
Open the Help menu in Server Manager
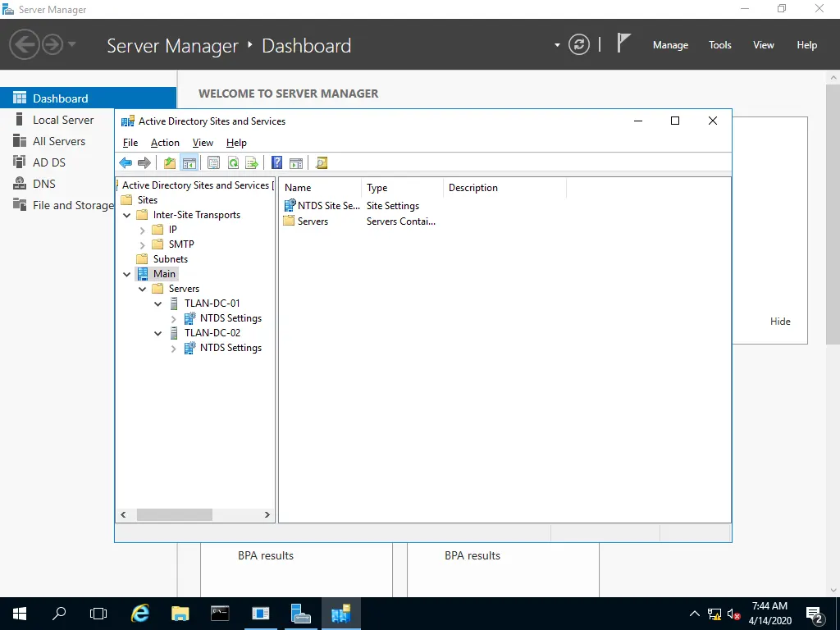(x=807, y=45)
